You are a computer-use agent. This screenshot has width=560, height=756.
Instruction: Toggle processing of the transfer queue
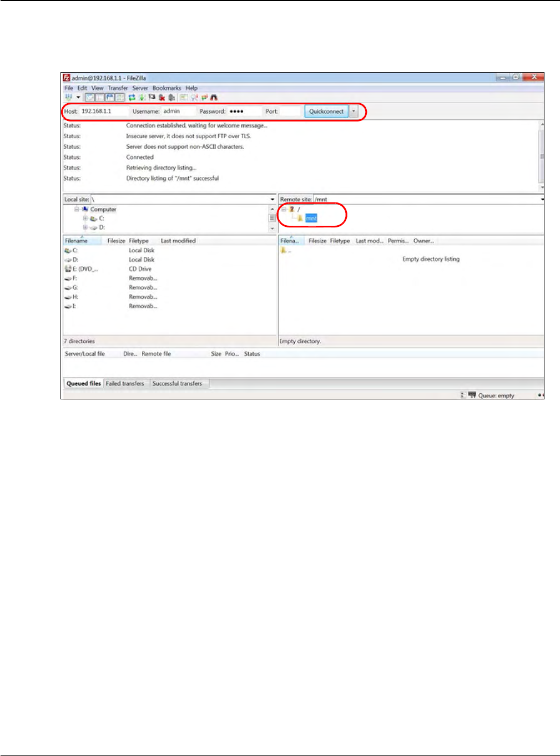[142, 97]
